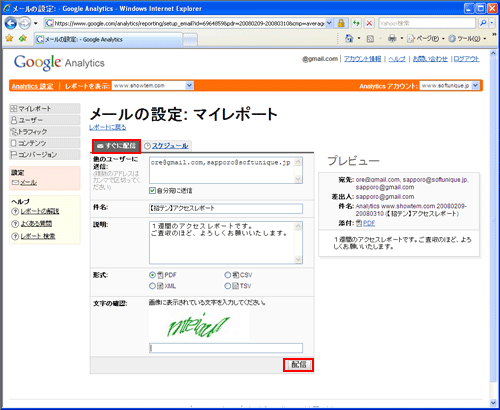Expand the toolbar overflow chevron
This screenshot has width=500, height=410.
click(x=494, y=35)
